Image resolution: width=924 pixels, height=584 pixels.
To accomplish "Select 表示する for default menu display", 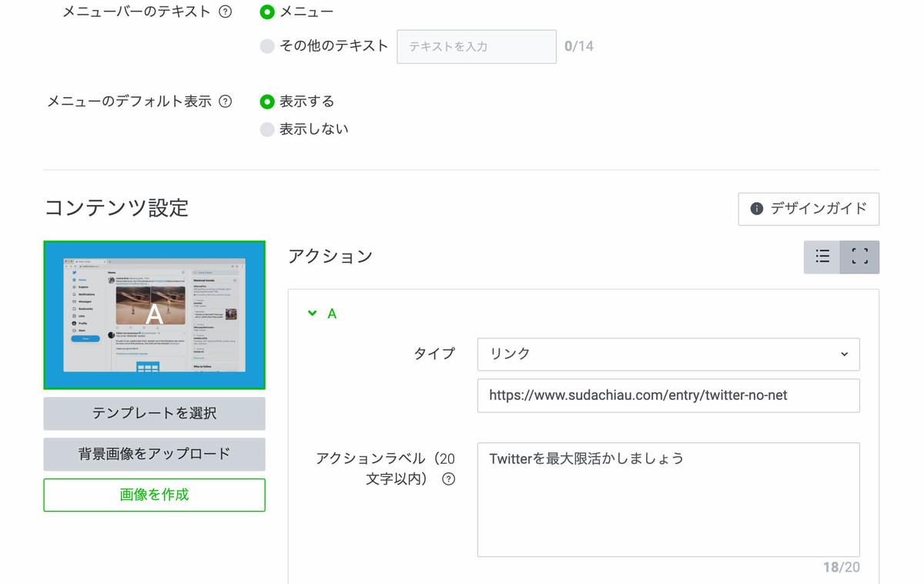I will coord(267,101).
